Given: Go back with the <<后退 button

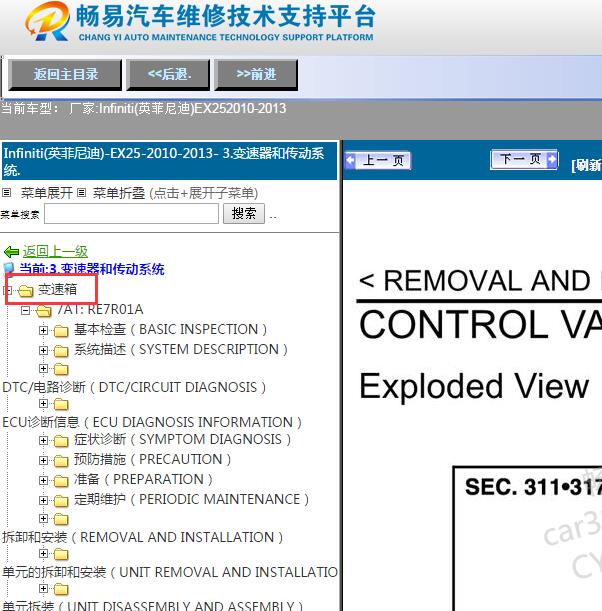Looking at the screenshot, I should (169, 74).
